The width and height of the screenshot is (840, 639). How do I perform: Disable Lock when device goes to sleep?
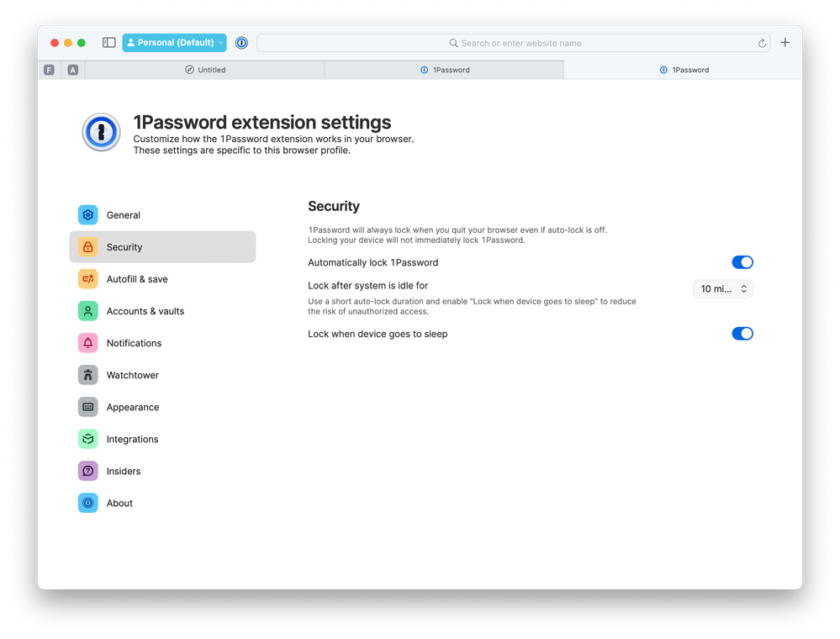tap(742, 334)
